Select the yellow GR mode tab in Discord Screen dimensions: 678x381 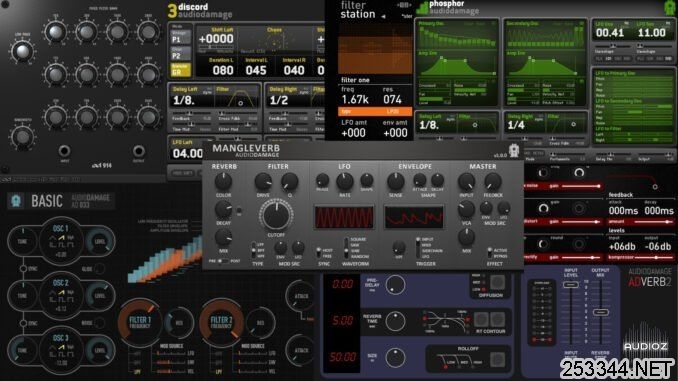(181, 70)
